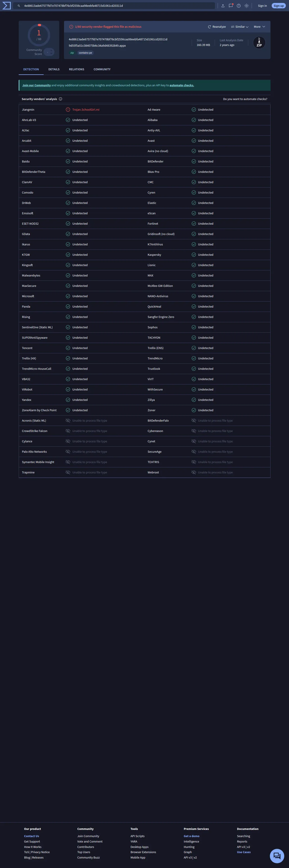Open the Graph footer link
The image size is (289, 868).
point(188,852)
